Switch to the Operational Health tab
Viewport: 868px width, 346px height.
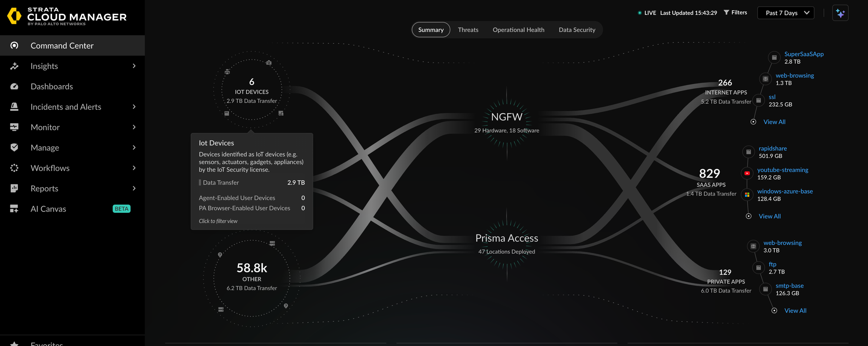518,30
